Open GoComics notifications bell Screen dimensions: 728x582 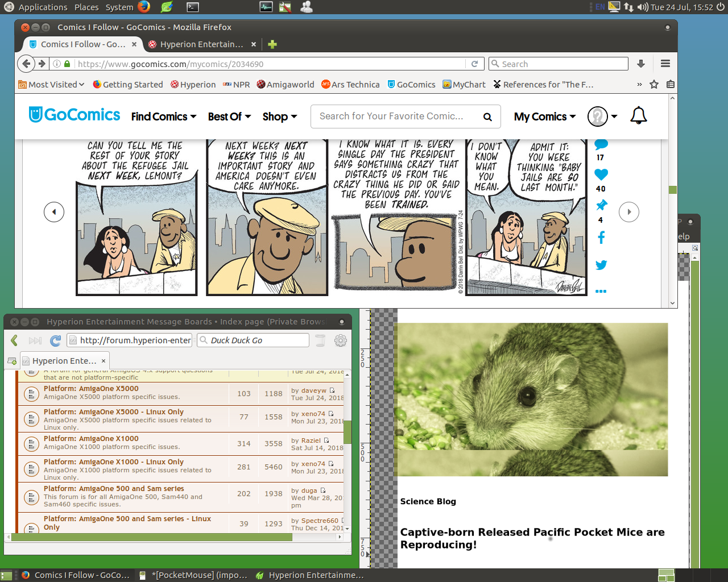click(638, 116)
